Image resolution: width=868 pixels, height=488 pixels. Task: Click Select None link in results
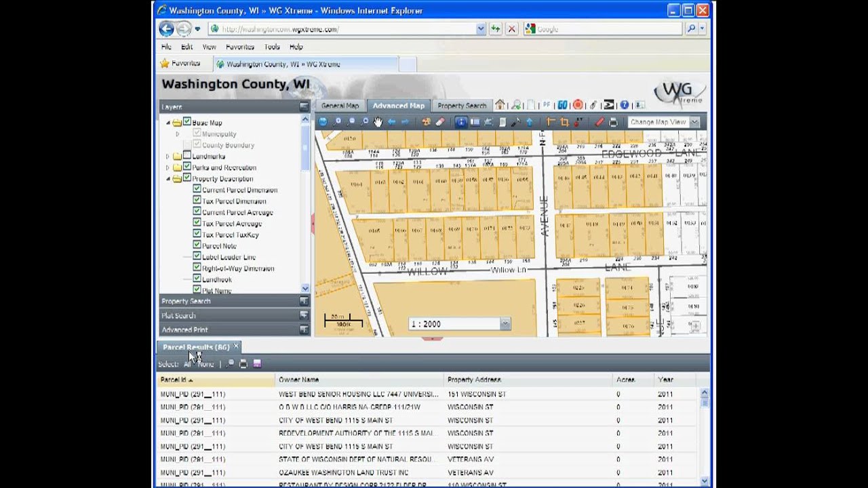click(206, 364)
